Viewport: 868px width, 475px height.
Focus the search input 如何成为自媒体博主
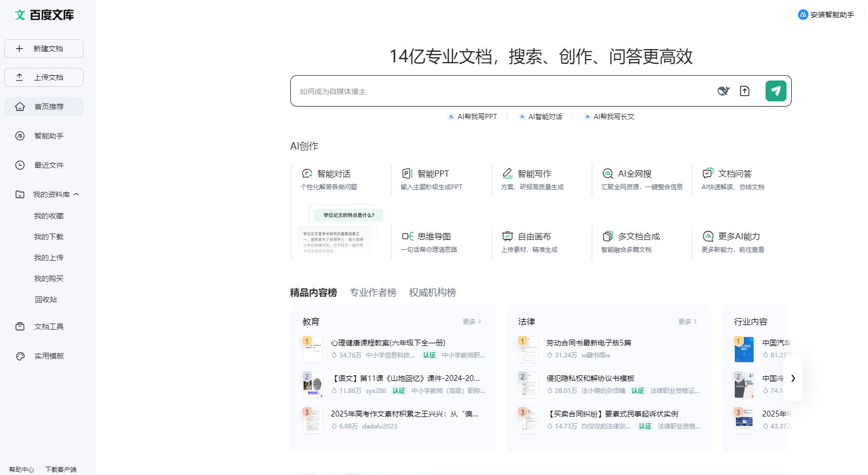coord(501,91)
